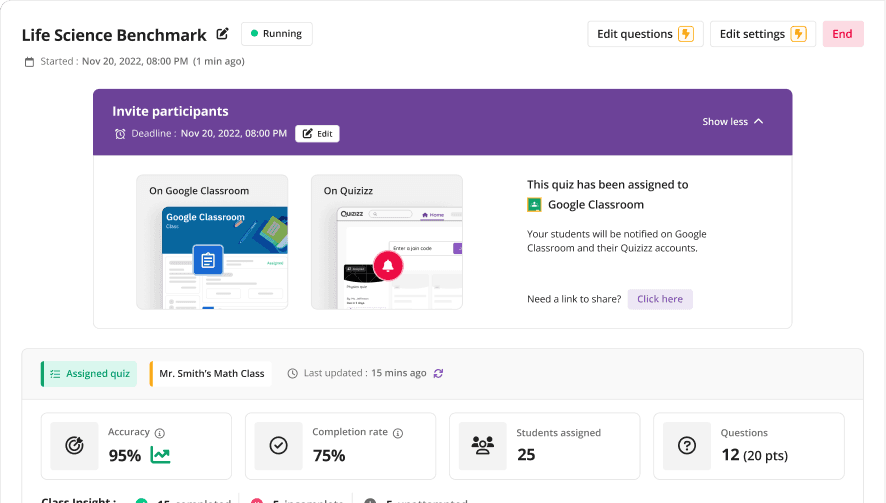Refresh the last updated data
Screen dimensions: 886x503
click(438, 373)
